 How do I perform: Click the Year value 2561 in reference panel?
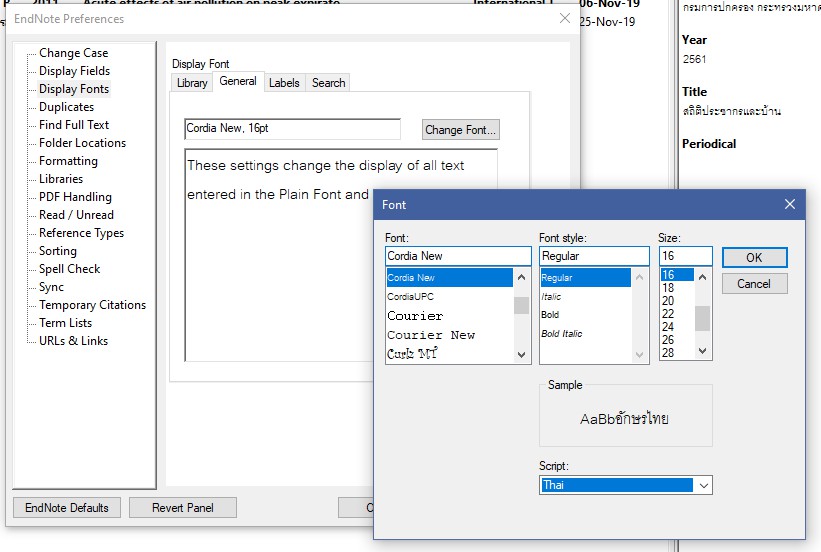coord(694,59)
